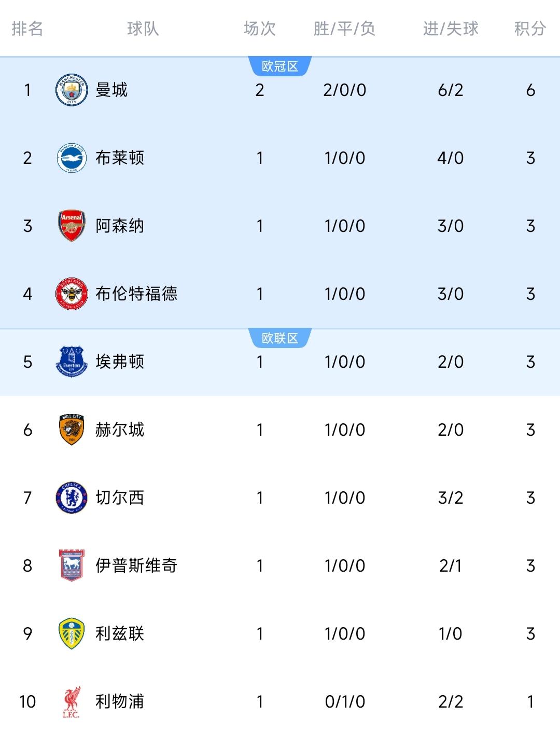
Task: Open the 布伦特福德 team name
Action: pos(136,294)
